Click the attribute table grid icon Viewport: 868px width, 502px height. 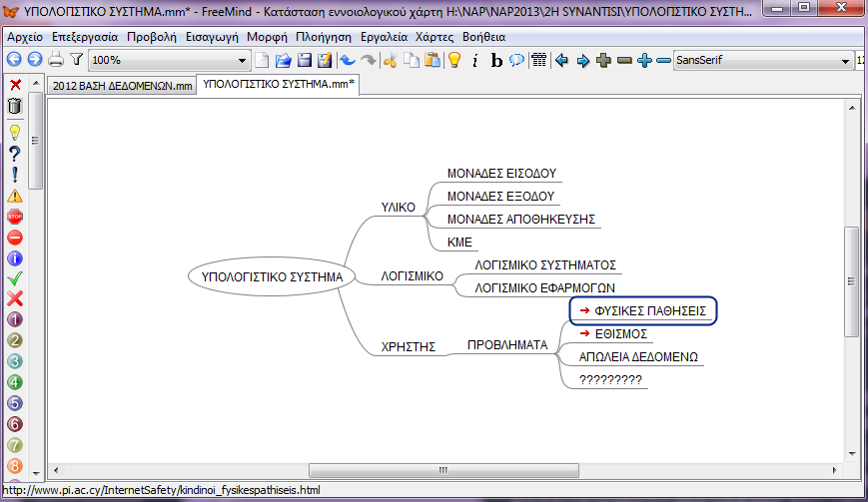point(539,60)
